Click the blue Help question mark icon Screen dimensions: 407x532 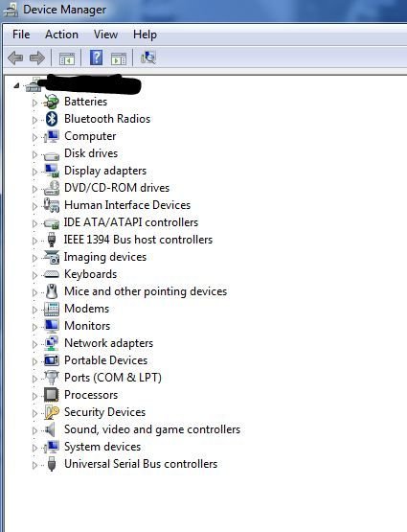(96, 58)
